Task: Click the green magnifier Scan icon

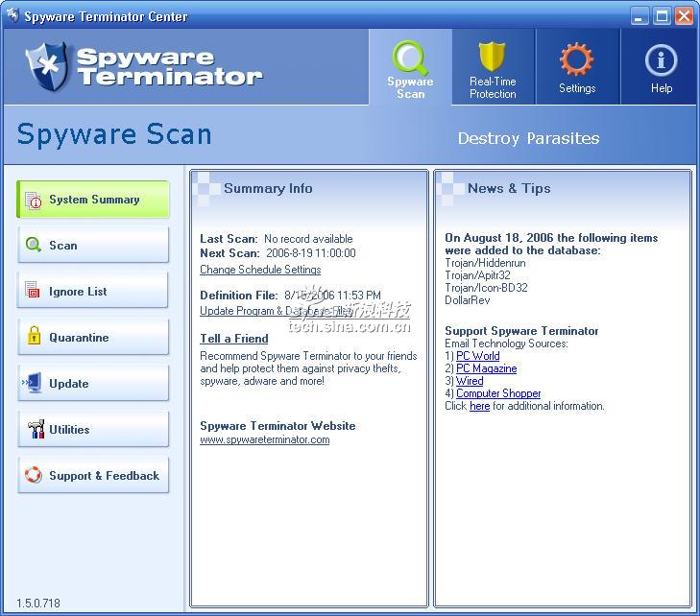Action: pos(34,245)
